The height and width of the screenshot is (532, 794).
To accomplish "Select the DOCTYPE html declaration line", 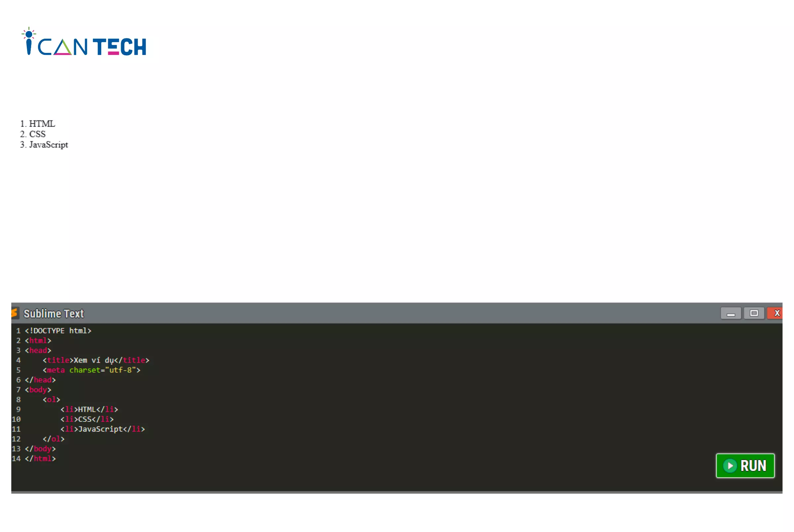I will pos(58,330).
